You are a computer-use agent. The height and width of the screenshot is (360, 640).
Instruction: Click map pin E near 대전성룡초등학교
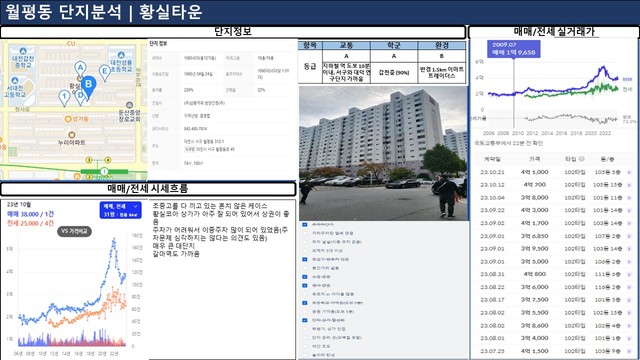tap(105, 73)
